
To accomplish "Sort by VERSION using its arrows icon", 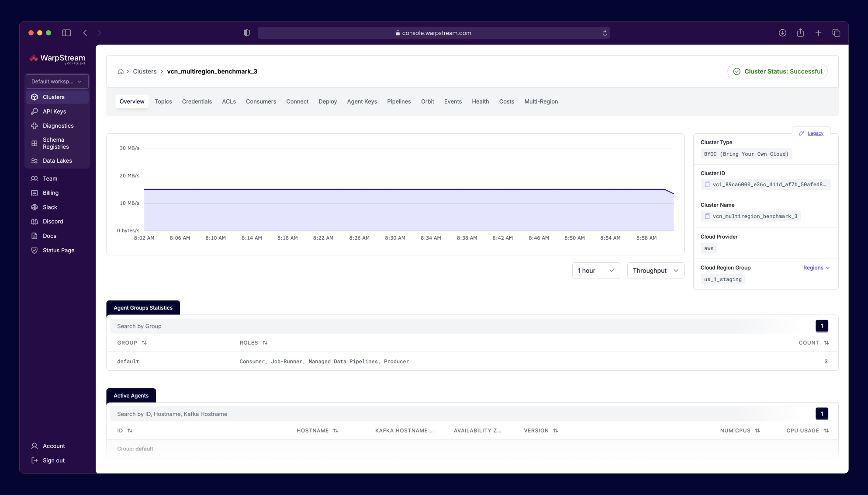I will tap(556, 431).
